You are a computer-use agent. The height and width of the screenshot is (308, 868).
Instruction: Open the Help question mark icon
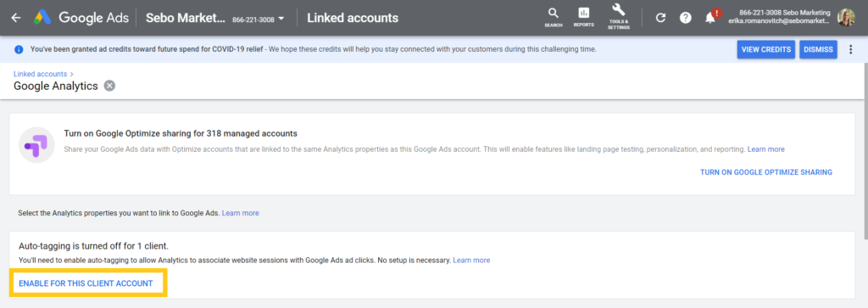click(x=685, y=18)
